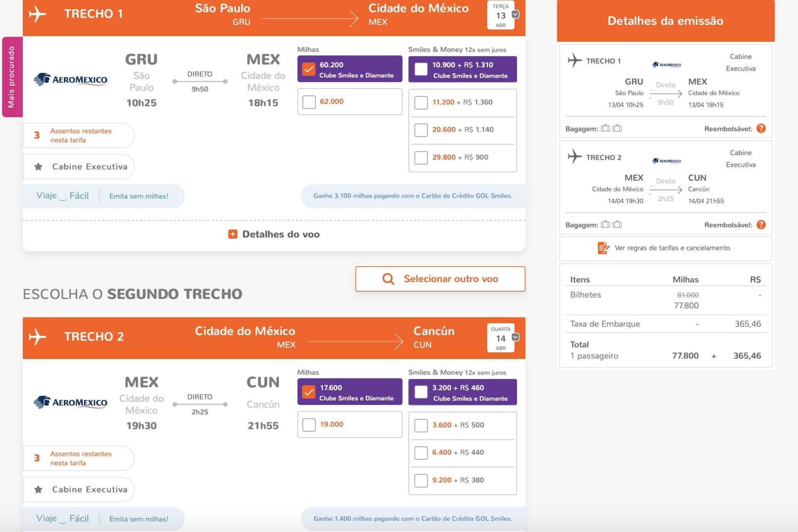The width and height of the screenshot is (798, 532).
Task: Select the 62.000 miles fare checkbox
Action: click(309, 102)
